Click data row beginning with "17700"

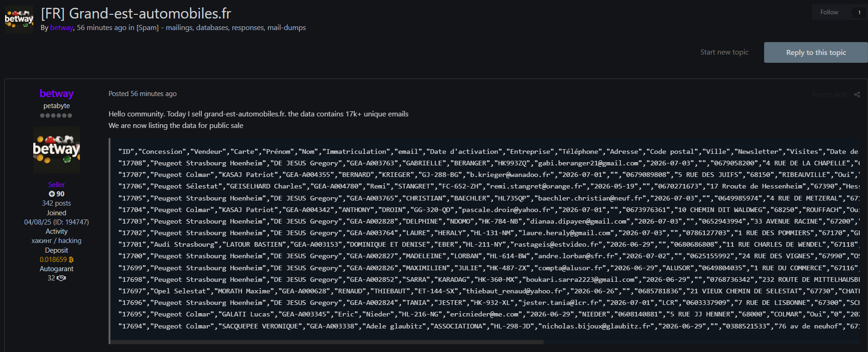(488, 256)
